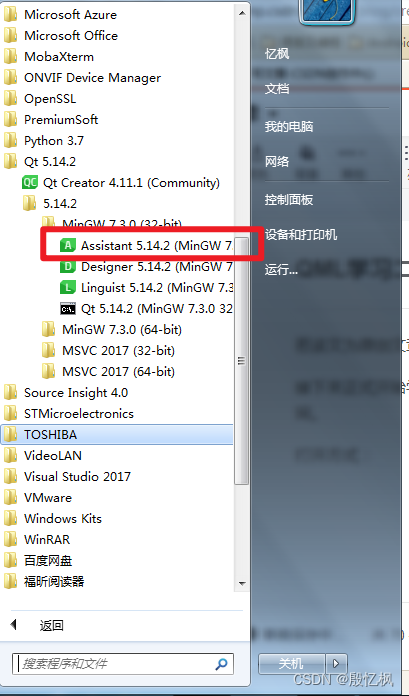
Task: Select 设备和打印机 menu entry
Action: pos(301,234)
